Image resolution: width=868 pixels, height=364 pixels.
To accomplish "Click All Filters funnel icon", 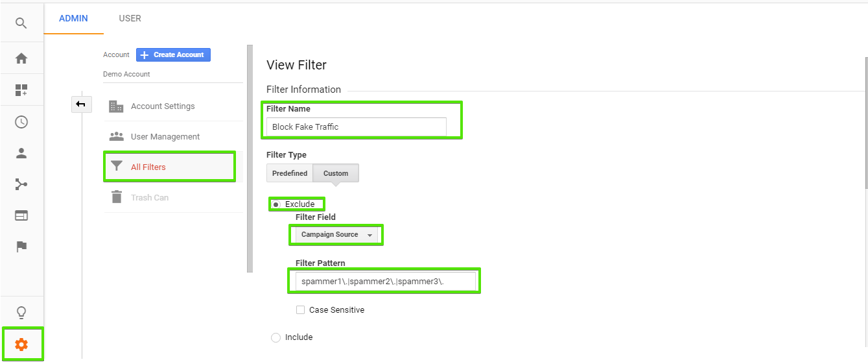I will [x=116, y=167].
